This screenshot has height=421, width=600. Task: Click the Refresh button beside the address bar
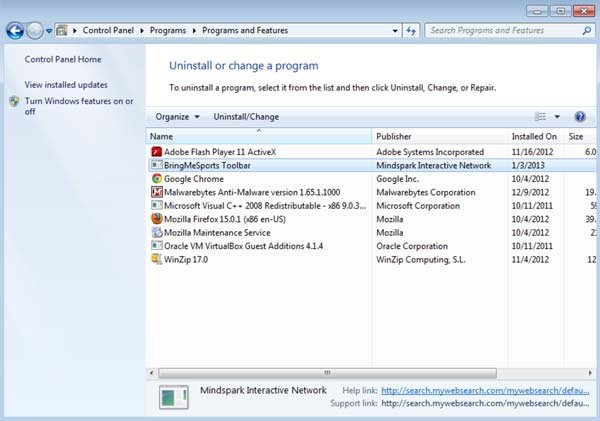click(x=411, y=31)
